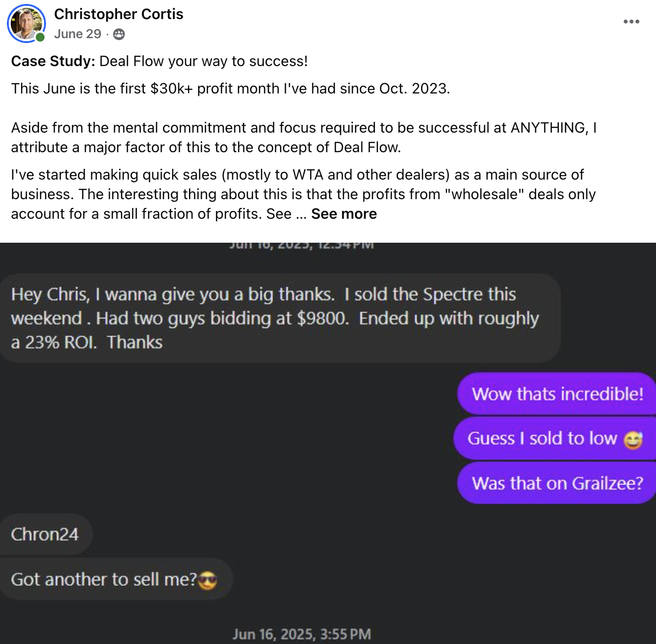Select the "Wow thats incredible!" message bubble
The height and width of the screenshot is (644, 656).
pyautogui.click(x=557, y=394)
